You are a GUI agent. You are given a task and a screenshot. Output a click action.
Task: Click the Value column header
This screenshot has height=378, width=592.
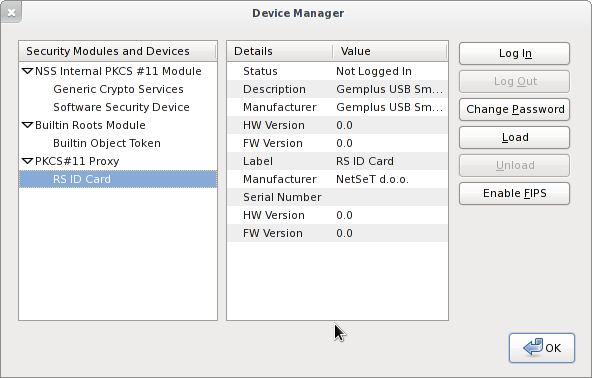coord(390,51)
